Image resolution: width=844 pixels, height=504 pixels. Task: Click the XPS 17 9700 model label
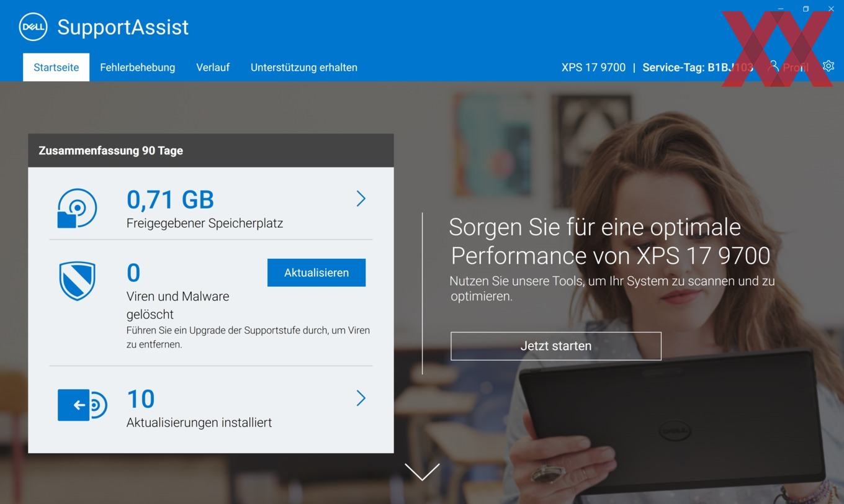593,67
